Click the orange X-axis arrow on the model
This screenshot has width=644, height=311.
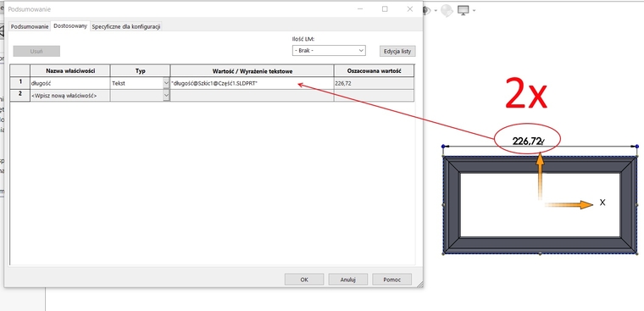click(x=569, y=204)
